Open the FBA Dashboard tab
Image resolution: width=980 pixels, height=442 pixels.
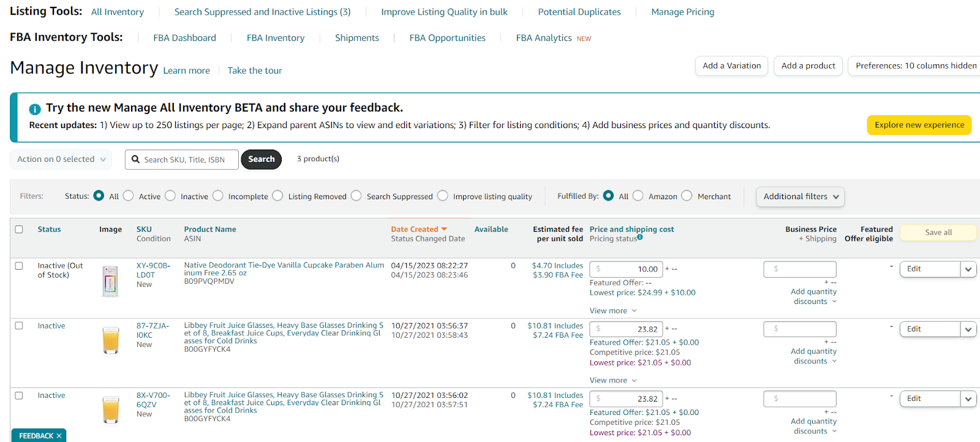tap(184, 38)
